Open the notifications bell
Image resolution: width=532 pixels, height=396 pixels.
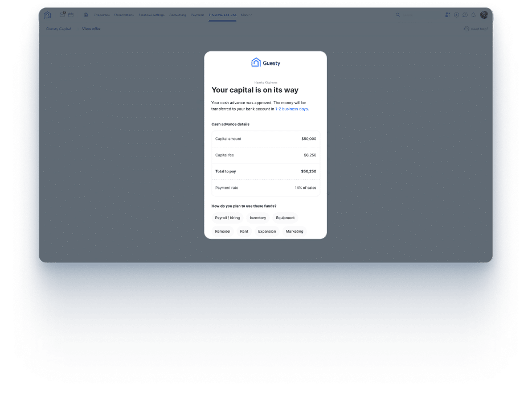[473, 15]
